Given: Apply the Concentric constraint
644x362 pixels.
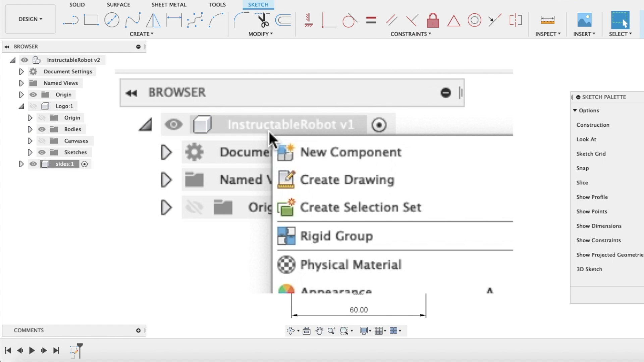Looking at the screenshot, I should click(x=474, y=20).
